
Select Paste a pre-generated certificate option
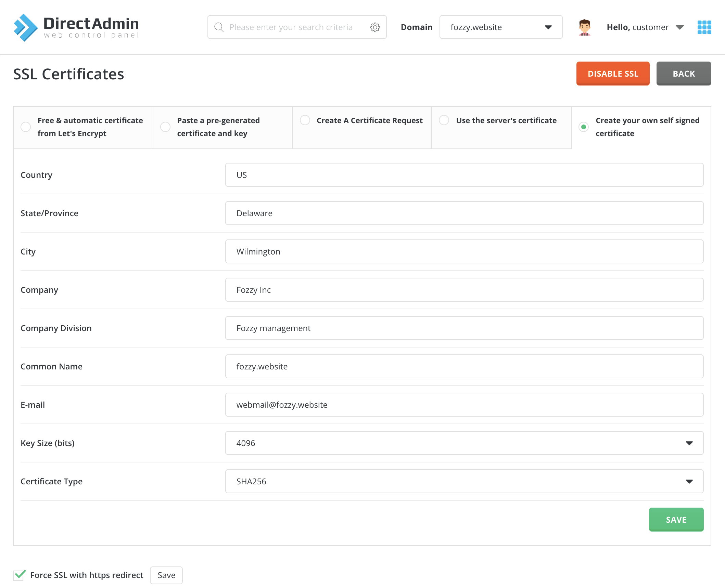coord(165,127)
